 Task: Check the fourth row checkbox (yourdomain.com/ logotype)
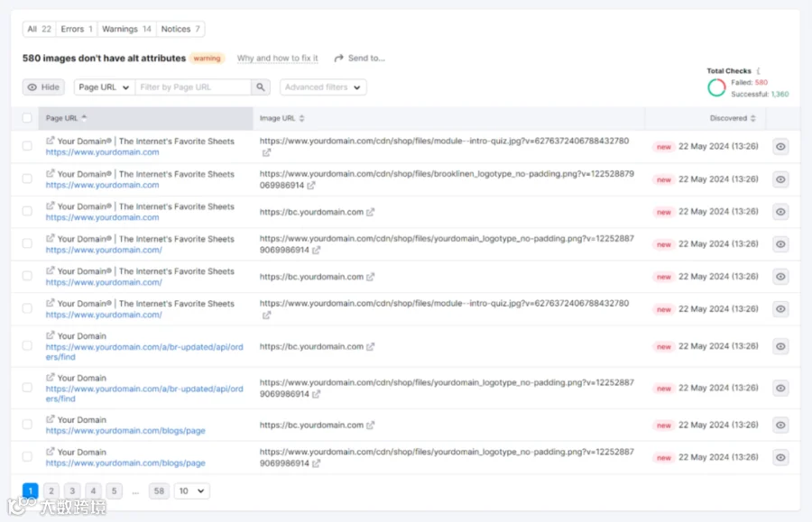point(27,243)
